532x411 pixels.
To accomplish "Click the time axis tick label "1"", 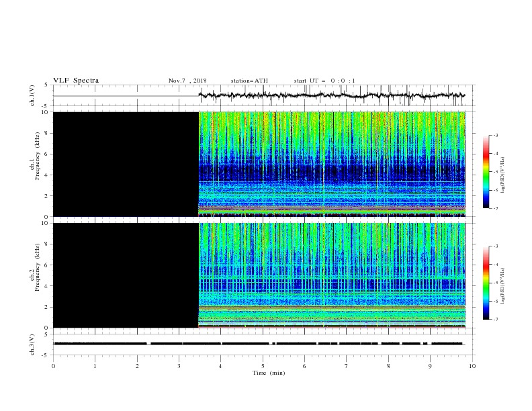I will (x=95, y=366).
